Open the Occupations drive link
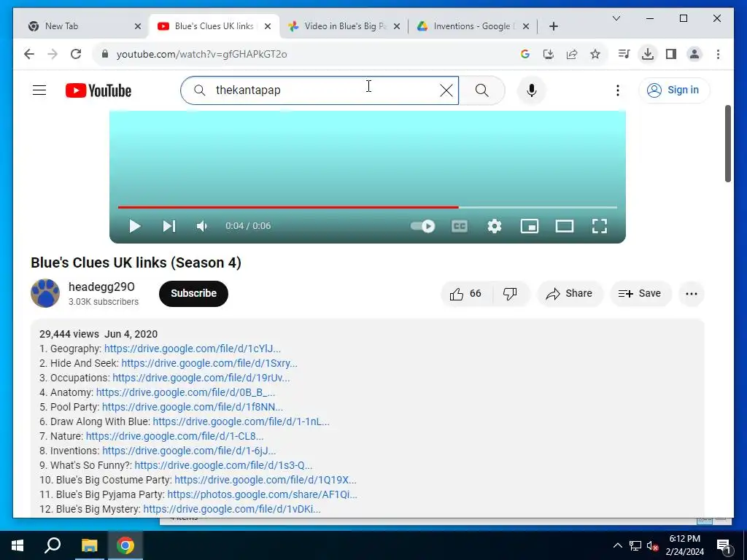This screenshot has height=560, width=747. [x=201, y=378]
